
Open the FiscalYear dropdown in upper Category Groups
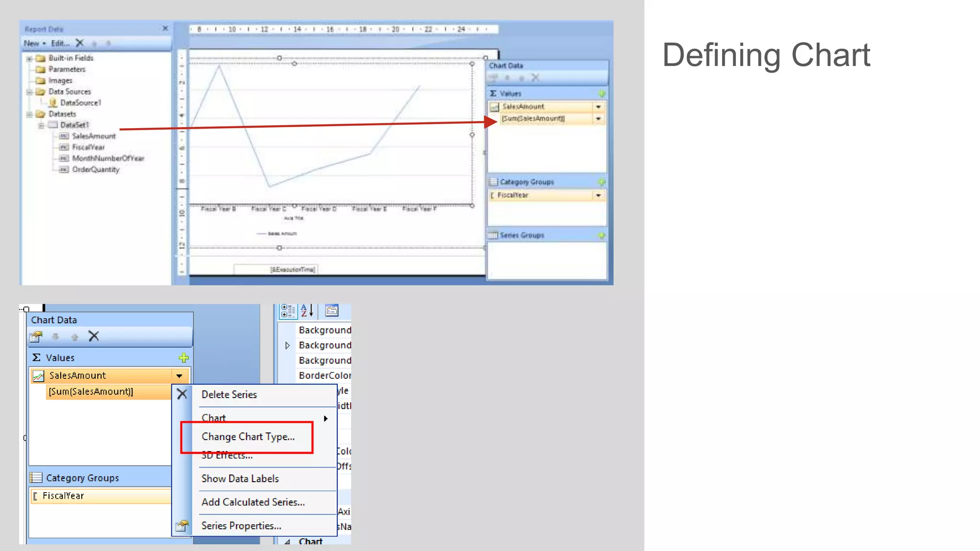tap(598, 195)
